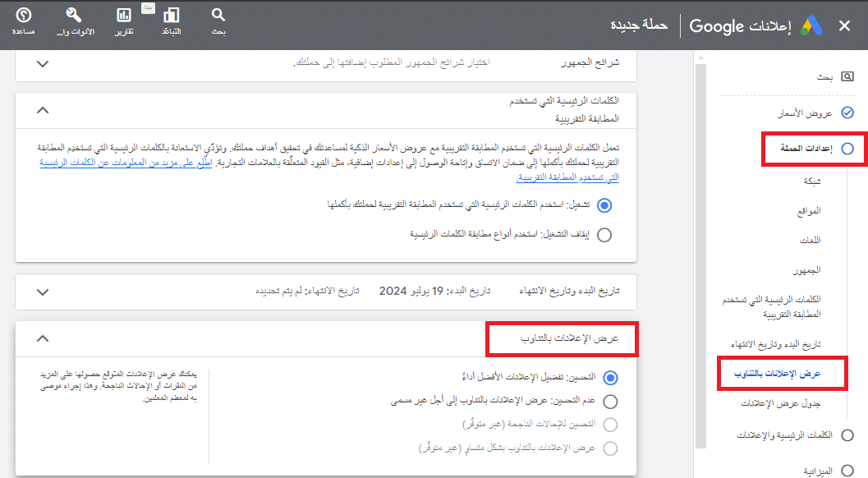Go to الجمهور in sidebar
The height and width of the screenshot is (478, 868).
click(x=806, y=270)
